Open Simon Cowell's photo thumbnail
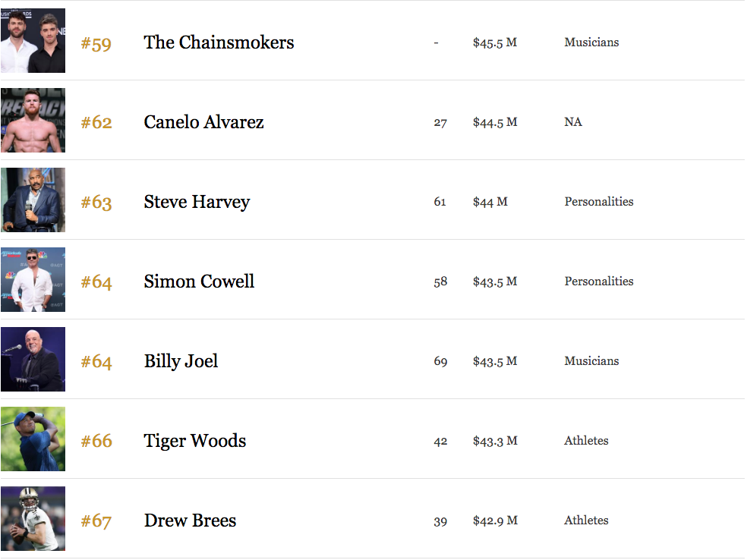Screen dimensions: 747x560 (33, 279)
